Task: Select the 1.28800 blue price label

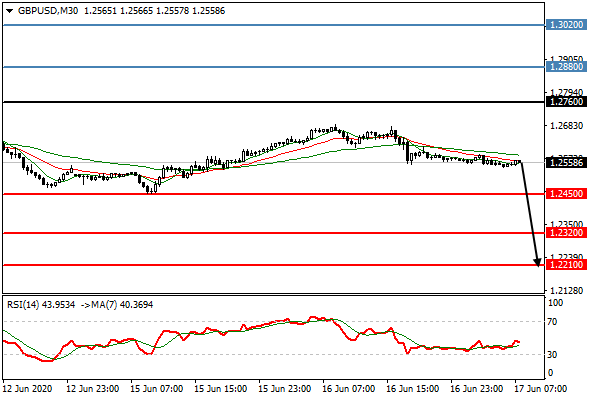Action: tap(566, 67)
